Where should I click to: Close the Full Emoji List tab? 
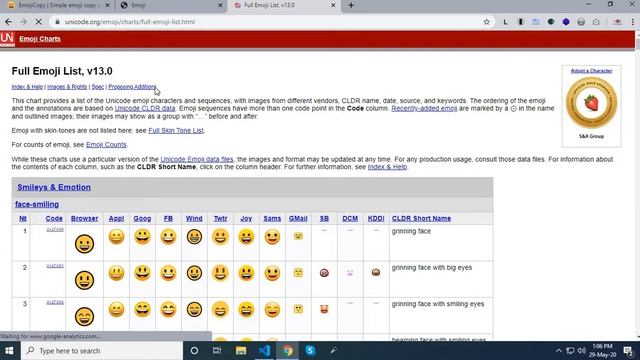[333, 5]
